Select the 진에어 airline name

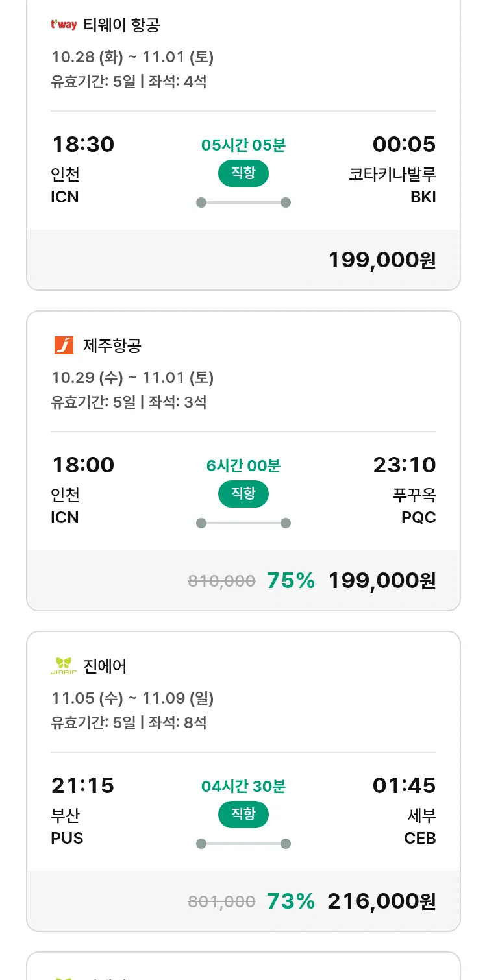105,666
